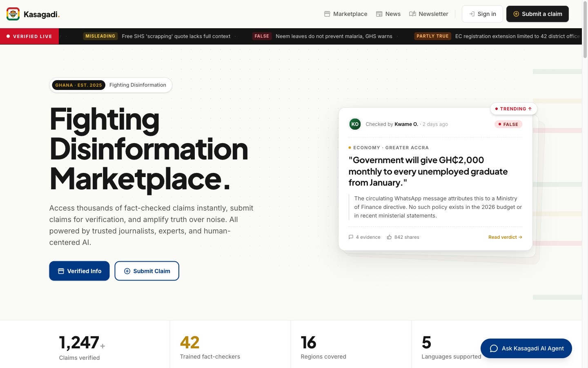
Task: Open the GH₵2,000 unemployed graduate claim headline
Action: click(x=428, y=171)
